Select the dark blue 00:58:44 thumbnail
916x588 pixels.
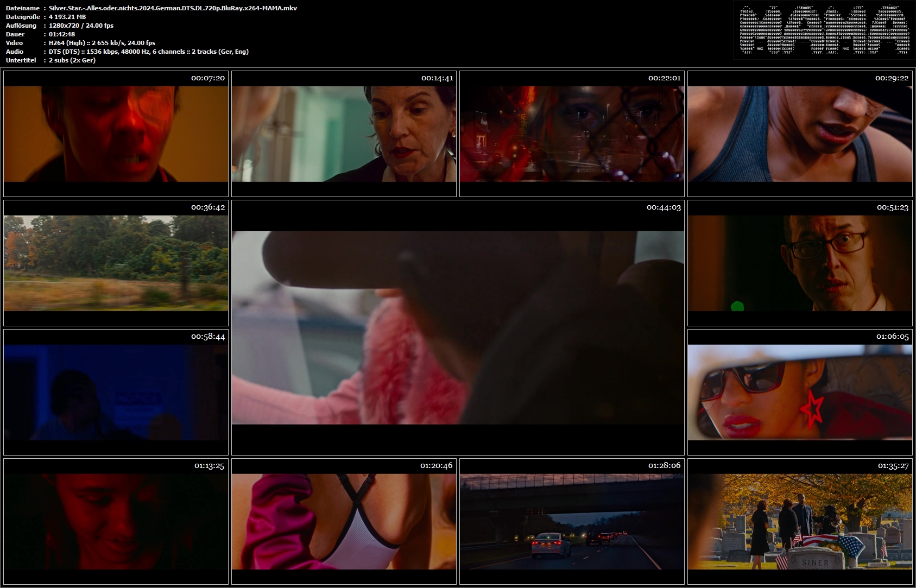click(x=116, y=392)
